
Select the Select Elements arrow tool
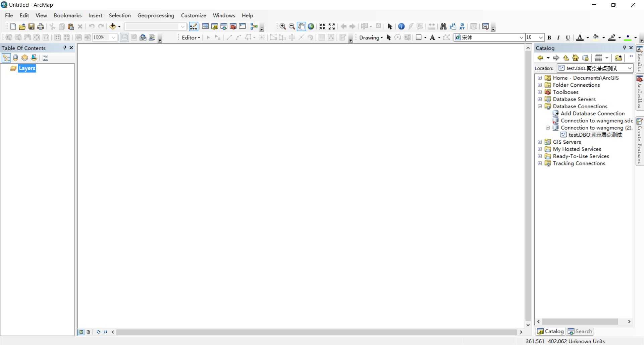click(390, 26)
